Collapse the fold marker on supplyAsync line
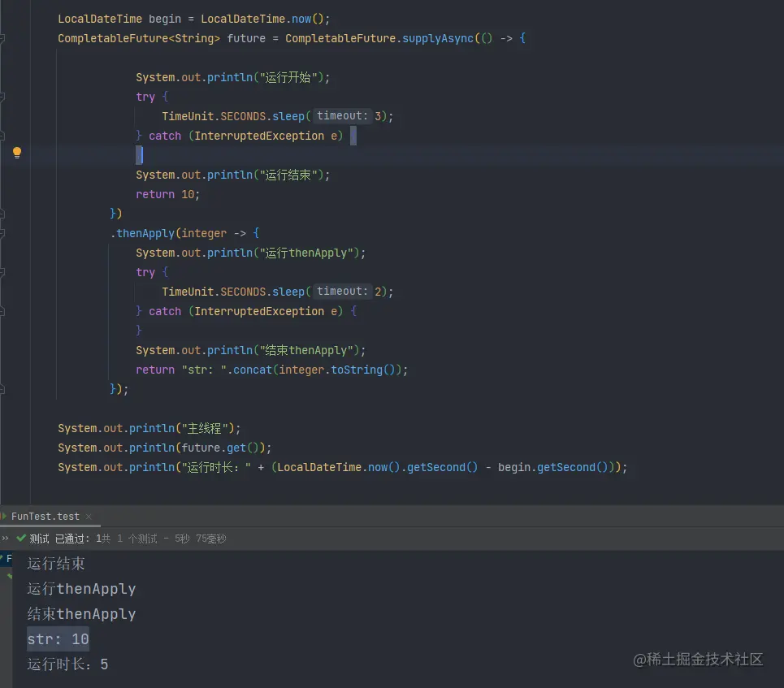Screen dimensions: 784x688 click(x=2, y=38)
